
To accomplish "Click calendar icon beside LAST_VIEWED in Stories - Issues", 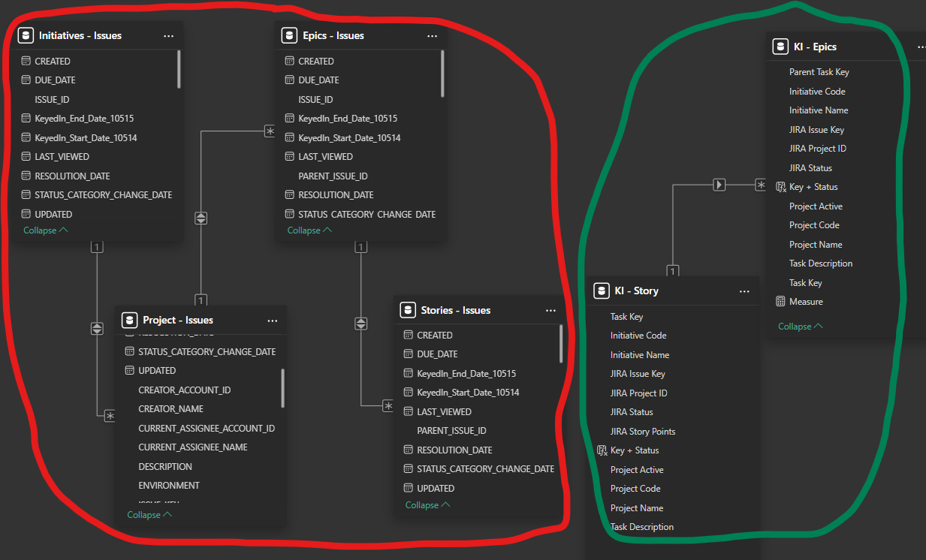I will pyautogui.click(x=409, y=411).
